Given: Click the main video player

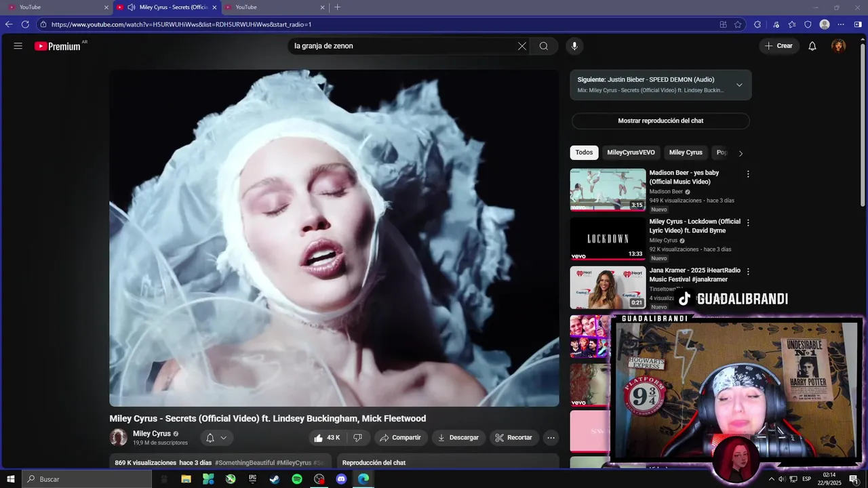Looking at the screenshot, I should point(334,238).
